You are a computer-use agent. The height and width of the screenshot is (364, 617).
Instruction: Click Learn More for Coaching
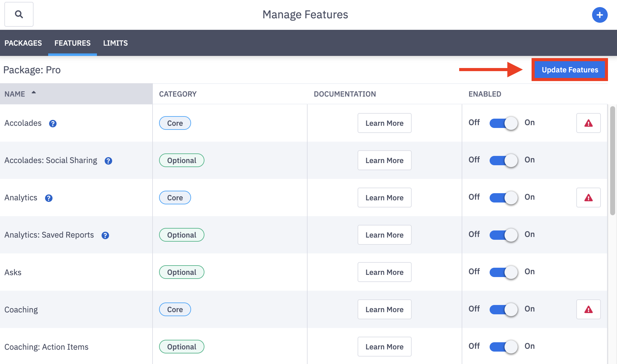(x=384, y=309)
